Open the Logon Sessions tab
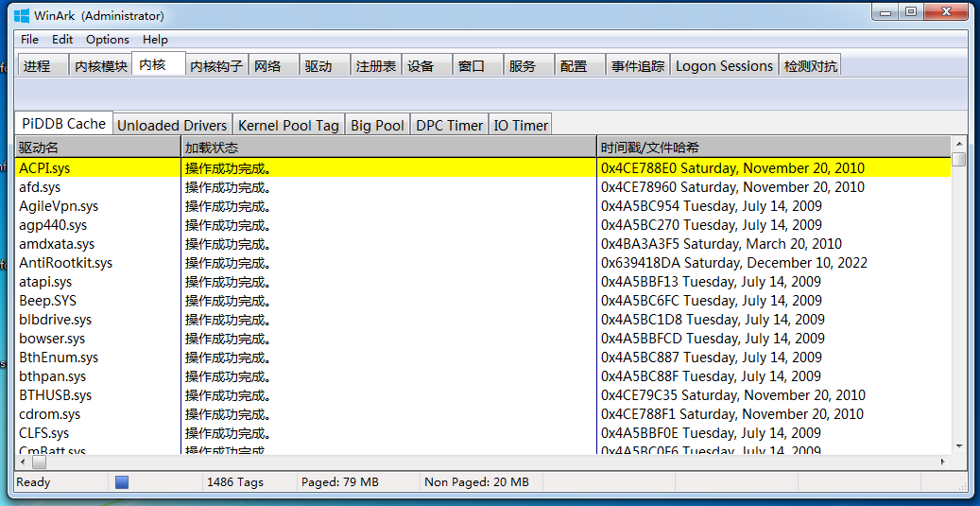Screen dimensions: 980x506 [x=725, y=65]
